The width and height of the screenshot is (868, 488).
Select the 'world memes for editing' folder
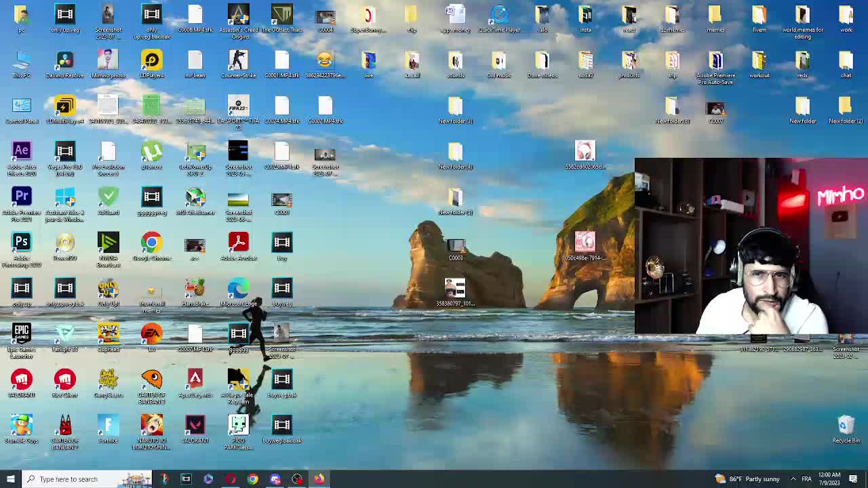pos(802,16)
